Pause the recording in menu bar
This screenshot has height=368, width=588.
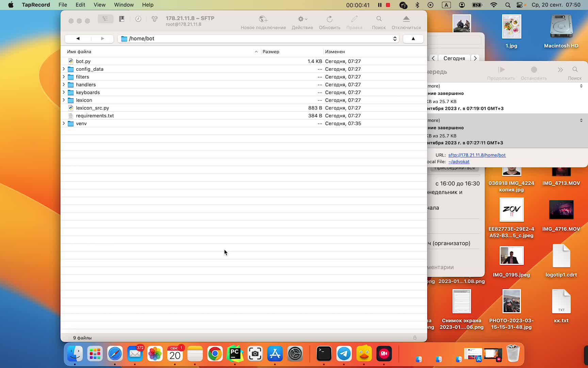click(x=379, y=5)
